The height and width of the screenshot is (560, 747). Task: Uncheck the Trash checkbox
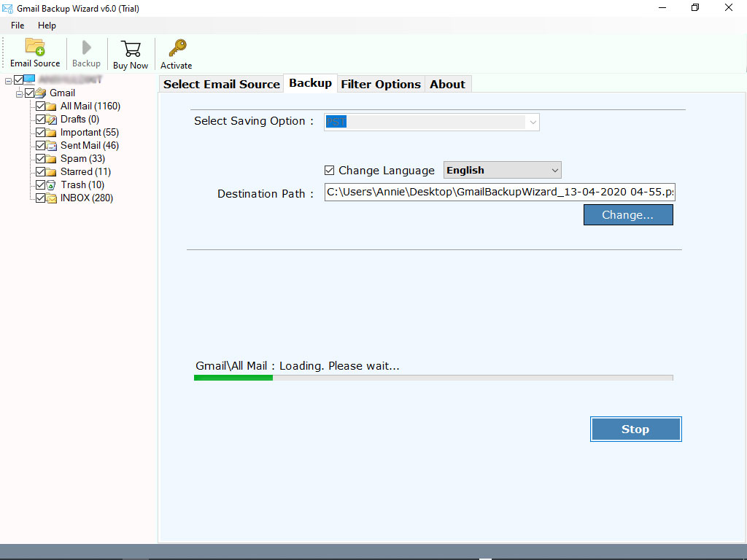(41, 184)
